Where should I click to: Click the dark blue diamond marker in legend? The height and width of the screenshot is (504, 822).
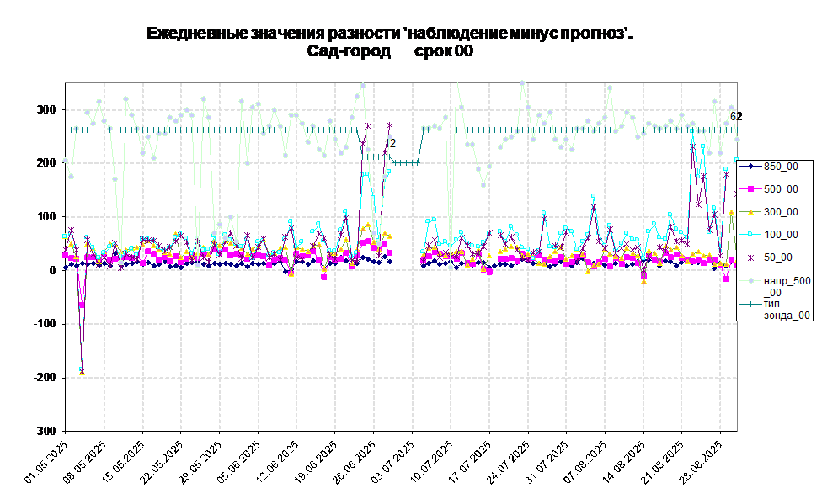click(x=750, y=167)
